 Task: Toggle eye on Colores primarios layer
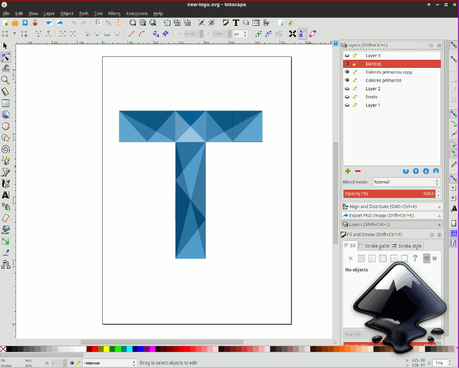(x=347, y=80)
